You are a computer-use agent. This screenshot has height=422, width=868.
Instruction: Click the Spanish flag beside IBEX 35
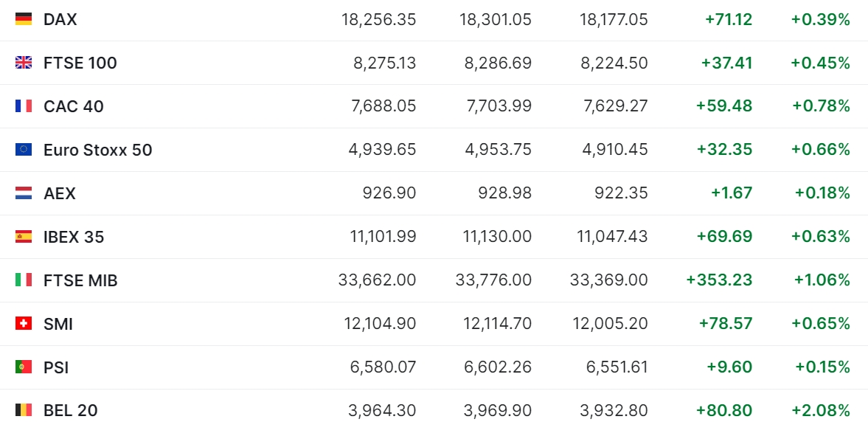(24, 237)
